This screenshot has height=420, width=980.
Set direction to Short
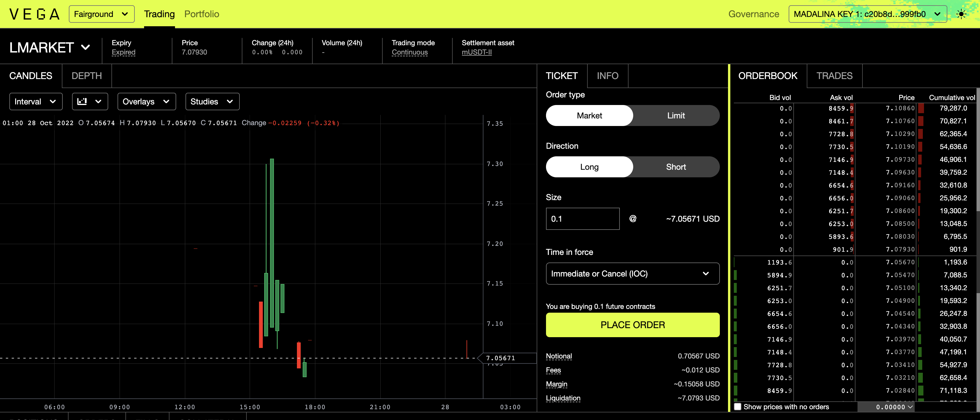point(676,167)
